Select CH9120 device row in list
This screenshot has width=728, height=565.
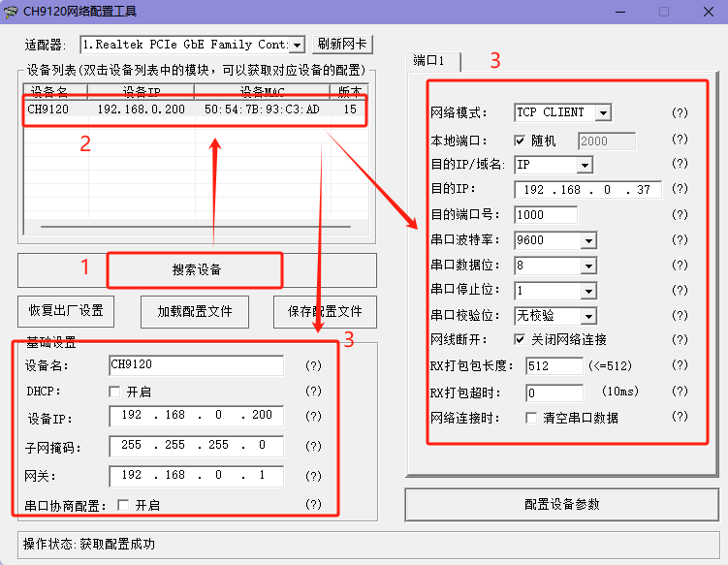[x=196, y=110]
